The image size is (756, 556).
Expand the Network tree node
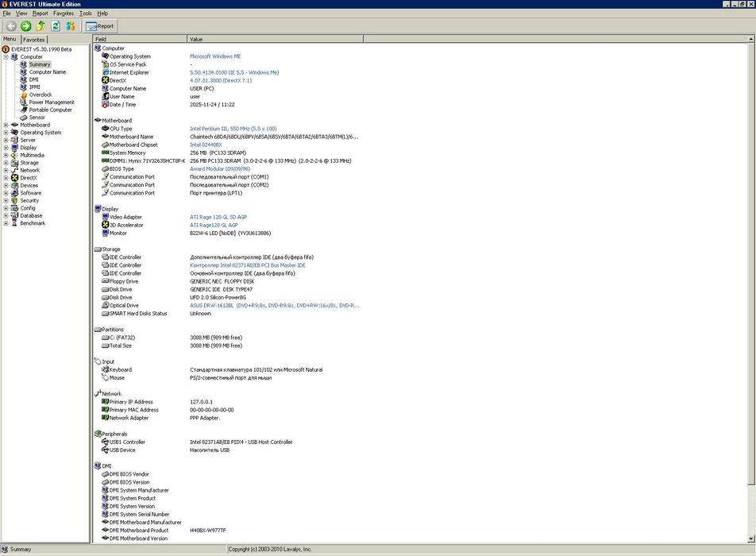tap(6, 170)
